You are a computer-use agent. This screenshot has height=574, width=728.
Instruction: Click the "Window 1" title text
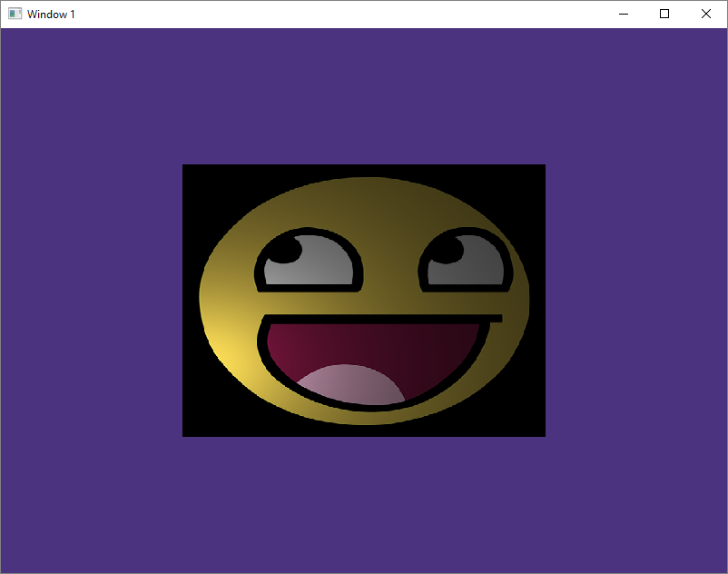tap(51, 15)
